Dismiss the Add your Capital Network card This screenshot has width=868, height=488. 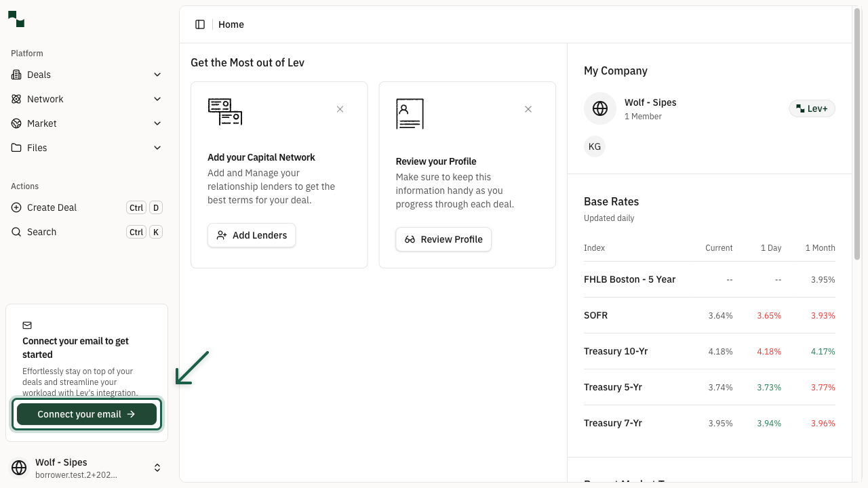340,108
